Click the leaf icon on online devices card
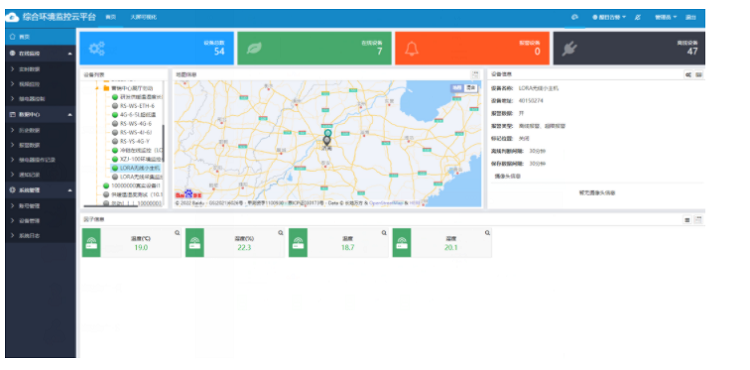This screenshot has height=370, width=750. 254,48
